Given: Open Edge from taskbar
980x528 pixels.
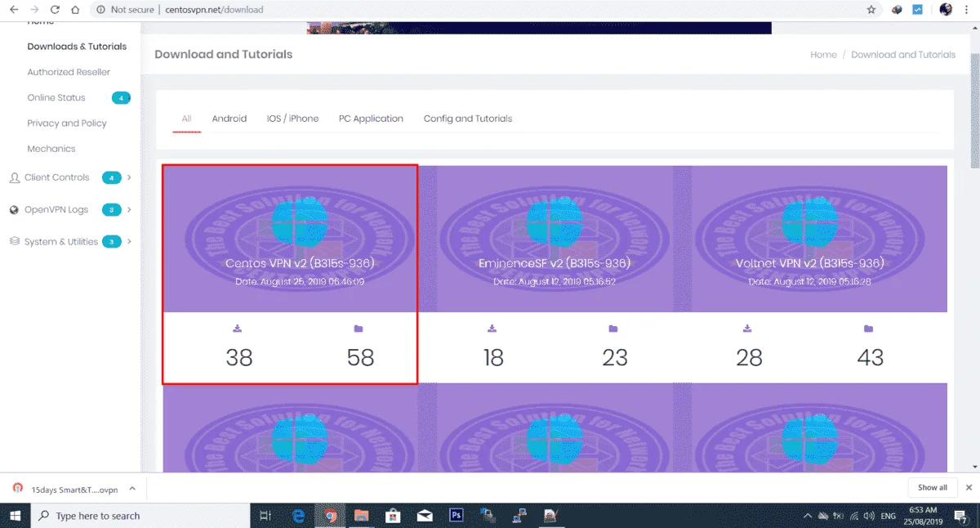Looking at the screenshot, I should click(299, 516).
